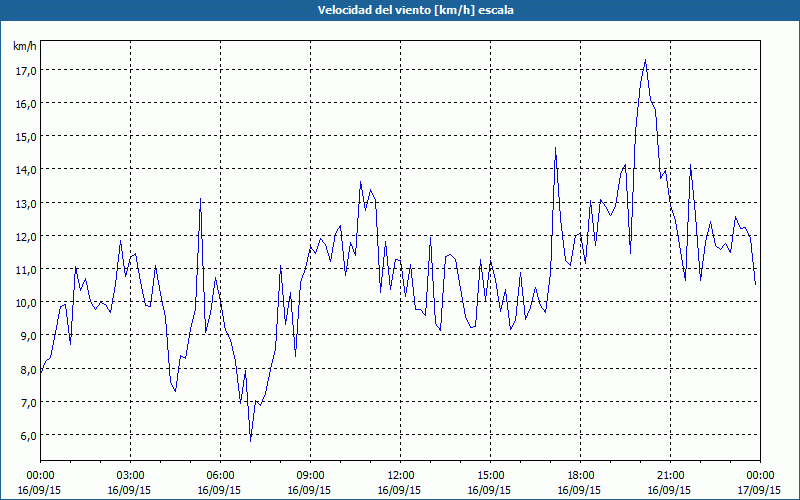Click the wind spike just after 17:00

click(556, 148)
